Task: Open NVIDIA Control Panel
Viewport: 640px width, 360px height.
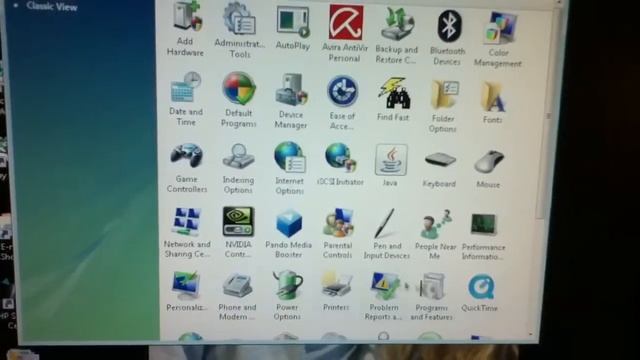Action: pyautogui.click(x=238, y=222)
